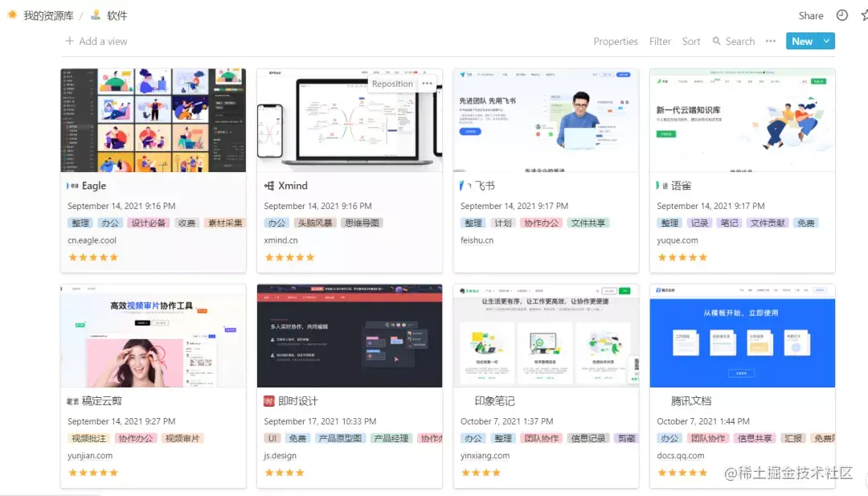Click the 头脑风暴 tag on Xmind card
Viewport: 868px width, 496px height.
(x=315, y=223)
